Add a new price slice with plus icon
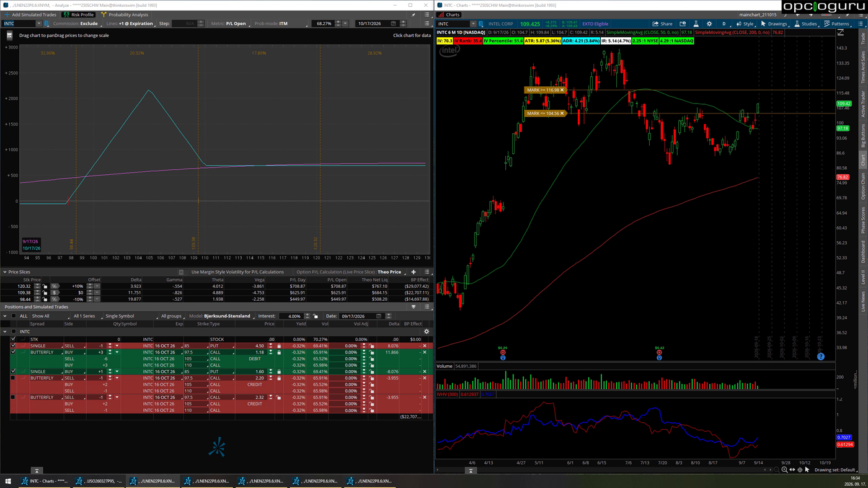The width and height of the screenshot is (868, 488). coord(414,272)
